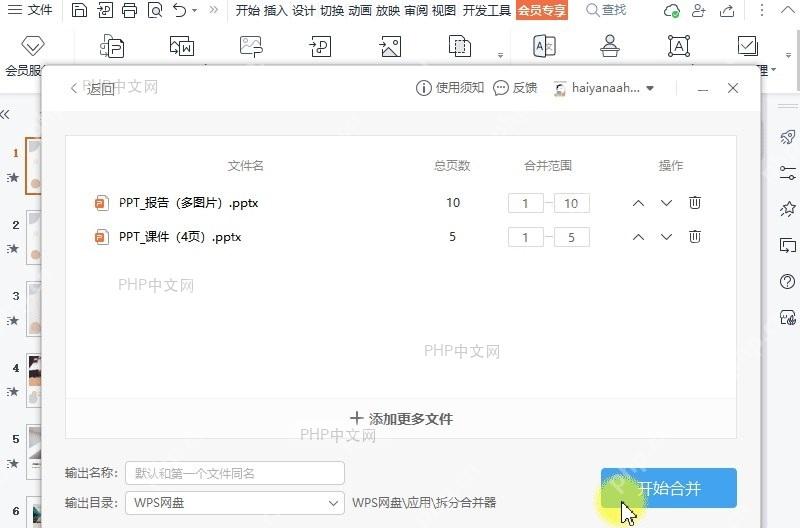Select file PPT_课件（4页）.pptx
Screen dimensions: 800x528
167,237
